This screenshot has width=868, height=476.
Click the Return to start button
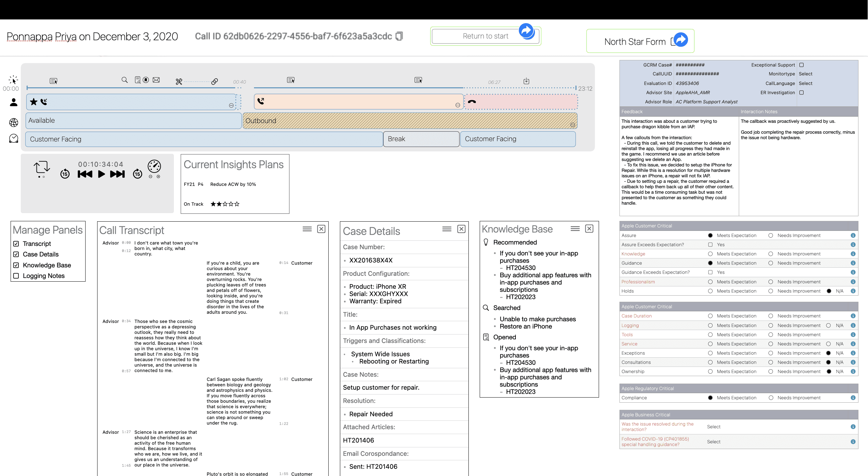(485, 36)
